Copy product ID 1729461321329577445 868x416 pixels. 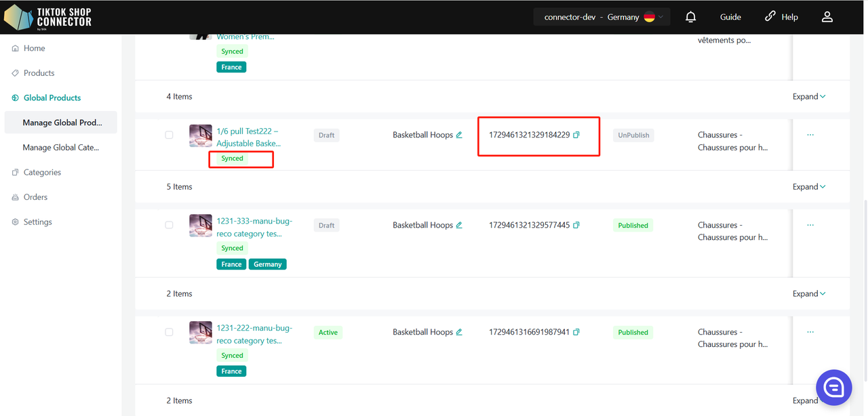coord(576,225)
